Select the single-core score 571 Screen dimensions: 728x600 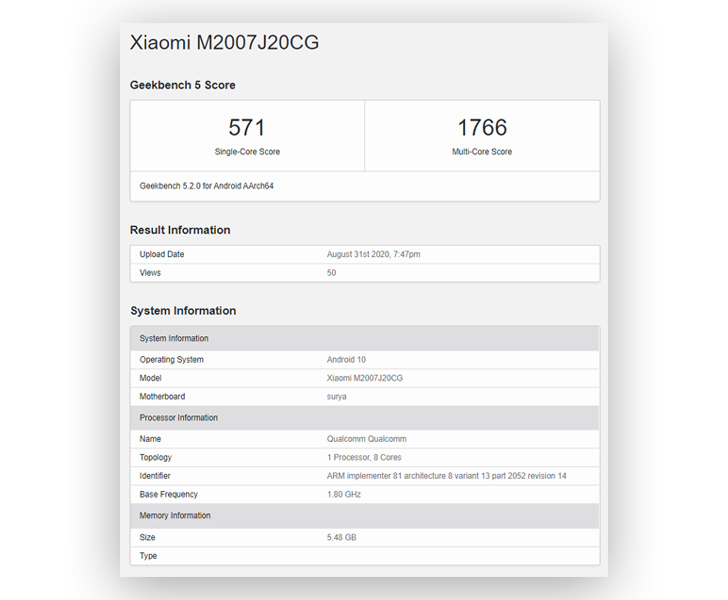(247, 127)
